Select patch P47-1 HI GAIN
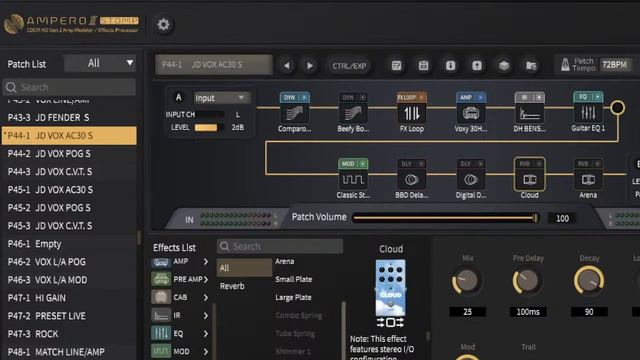Viewport: 640px width, 360px height. click(x=69, y=298)
